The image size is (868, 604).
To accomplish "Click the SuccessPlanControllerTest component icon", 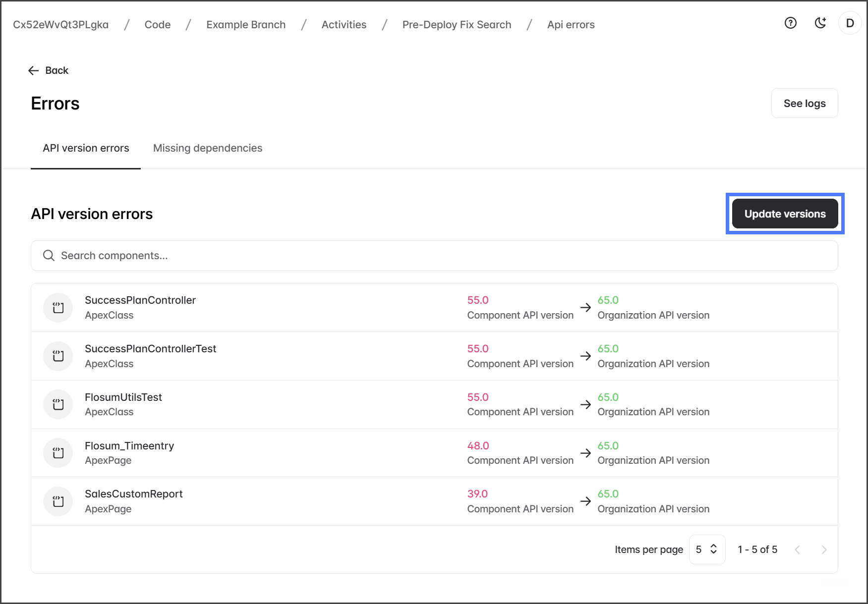I will click(58, 356).
